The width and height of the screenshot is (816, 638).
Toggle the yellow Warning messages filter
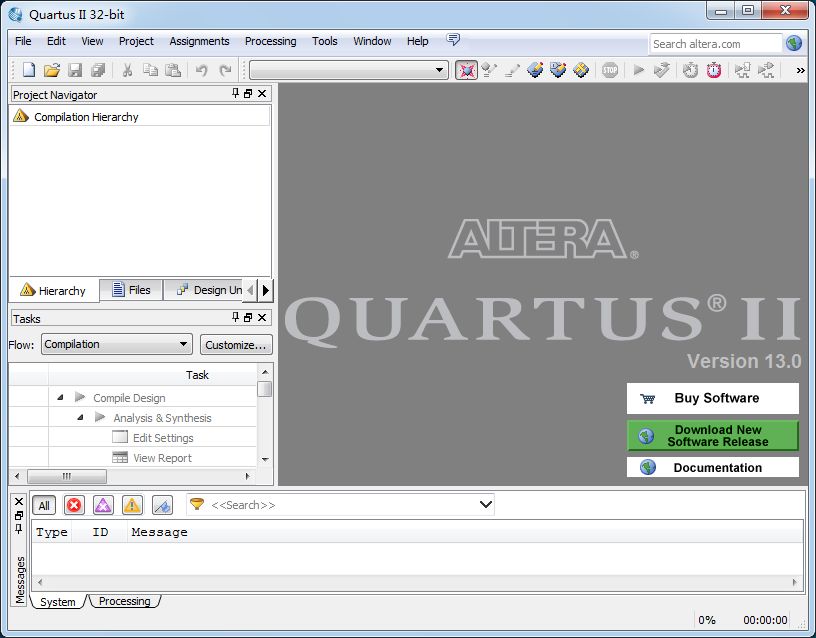[132, 505]
